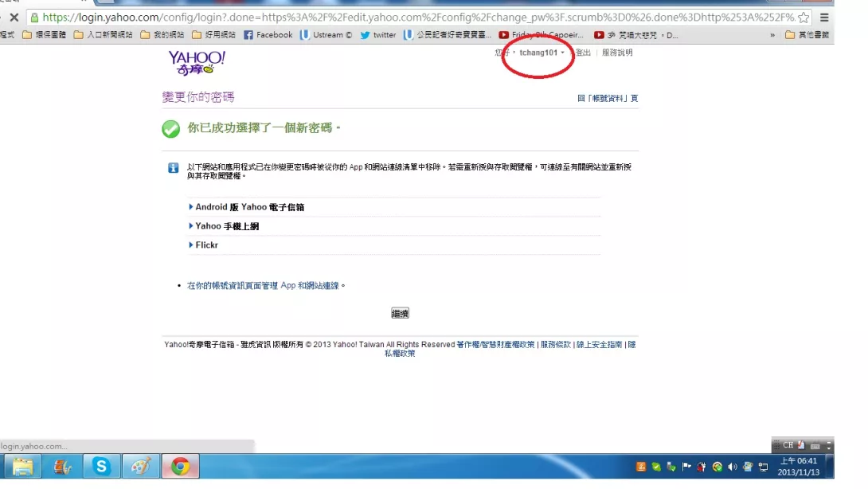868x489 pixels.
Task: Open the twitter bookmark
Action: tap(377, 35)
